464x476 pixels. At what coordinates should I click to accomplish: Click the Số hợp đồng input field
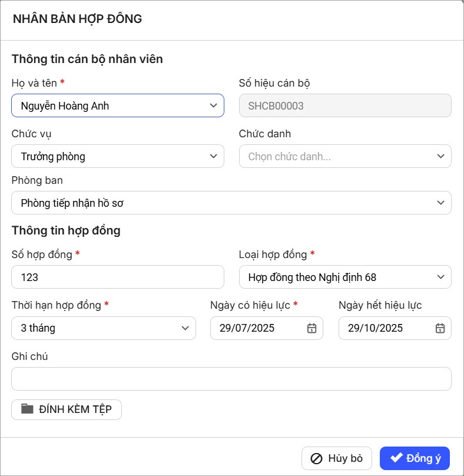(x=118, y=277)
